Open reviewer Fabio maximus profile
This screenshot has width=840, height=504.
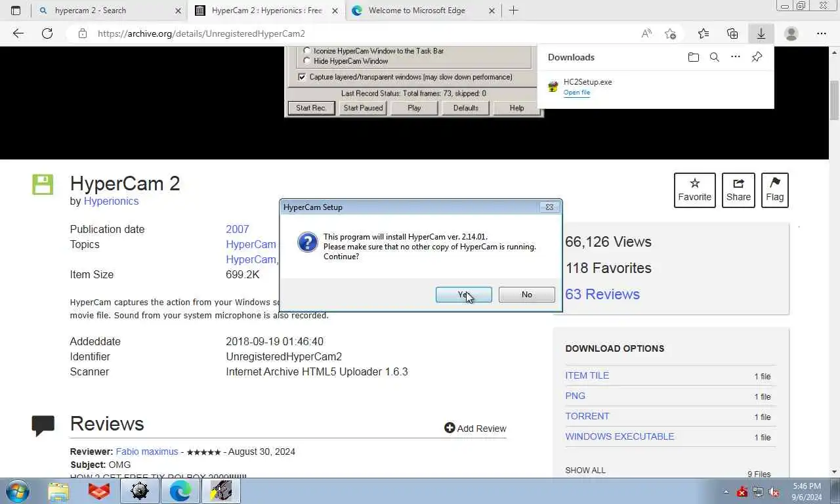pos(147,451)
